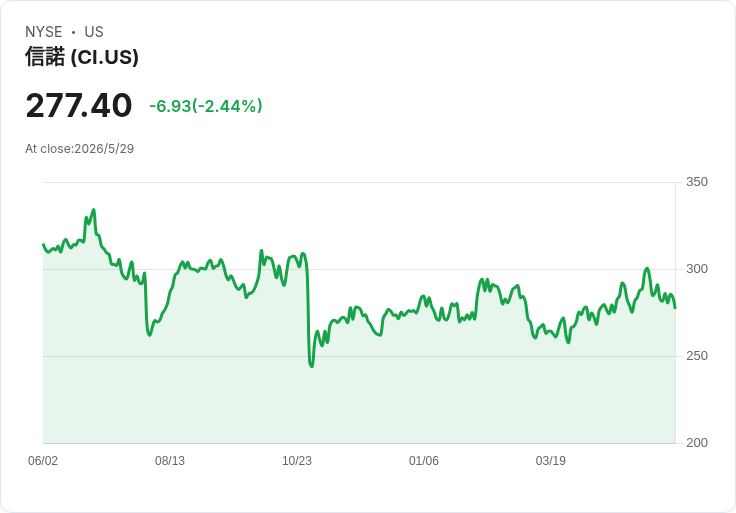Click the current price 277.40
The width and height of the screenshot is (736, 513).
click(79, 105)
